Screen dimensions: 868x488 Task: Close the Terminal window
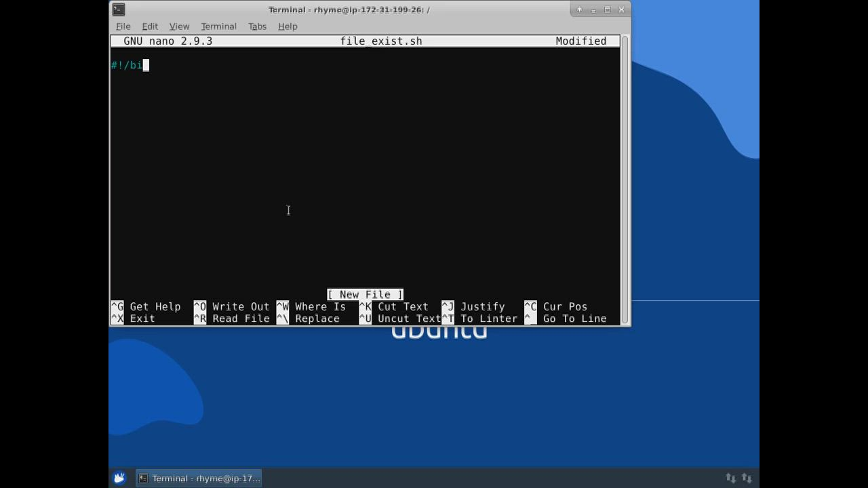tap(621, 9)
